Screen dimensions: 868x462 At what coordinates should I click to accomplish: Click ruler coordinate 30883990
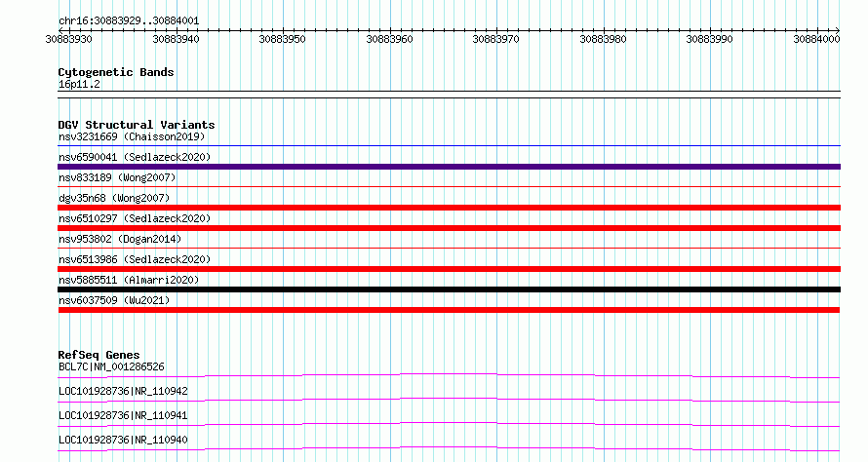[710, 39]
